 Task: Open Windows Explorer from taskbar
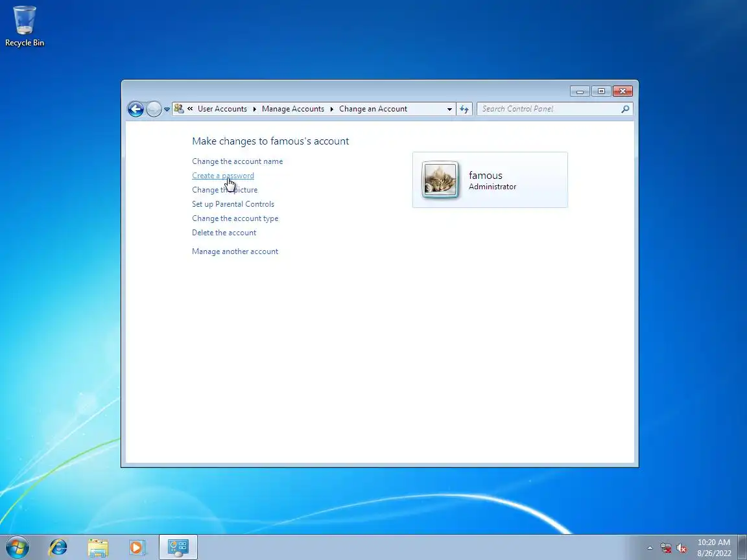[x=98, y=548]
